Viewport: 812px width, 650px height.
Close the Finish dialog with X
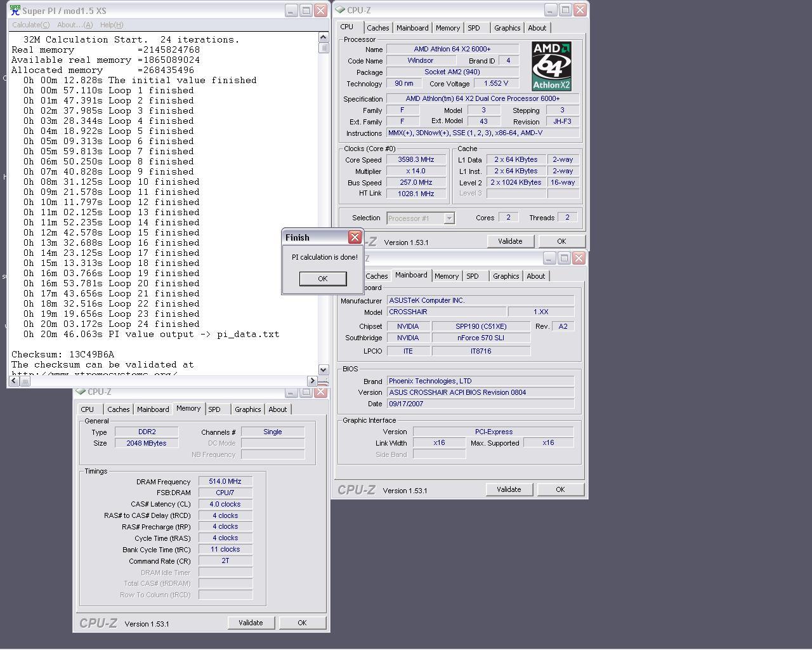(355, 237)
